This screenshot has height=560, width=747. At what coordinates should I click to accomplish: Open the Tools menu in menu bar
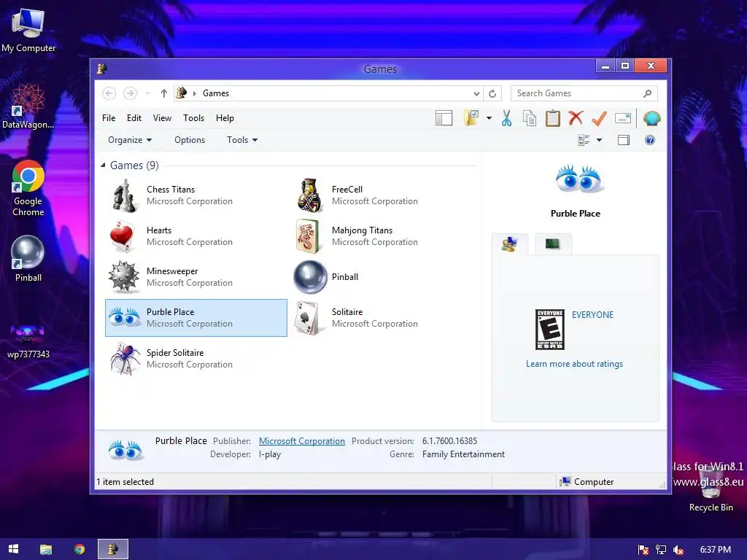193,118
